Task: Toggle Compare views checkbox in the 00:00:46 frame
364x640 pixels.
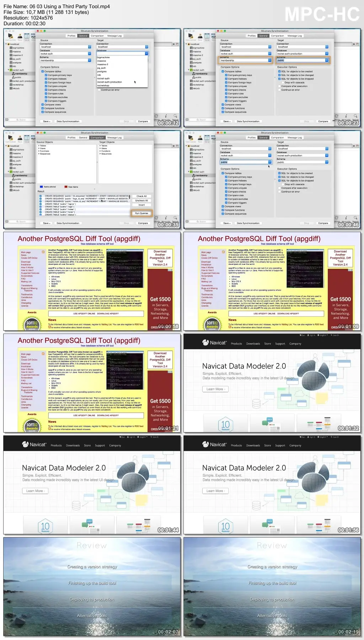Action: (x=223, y=206)
